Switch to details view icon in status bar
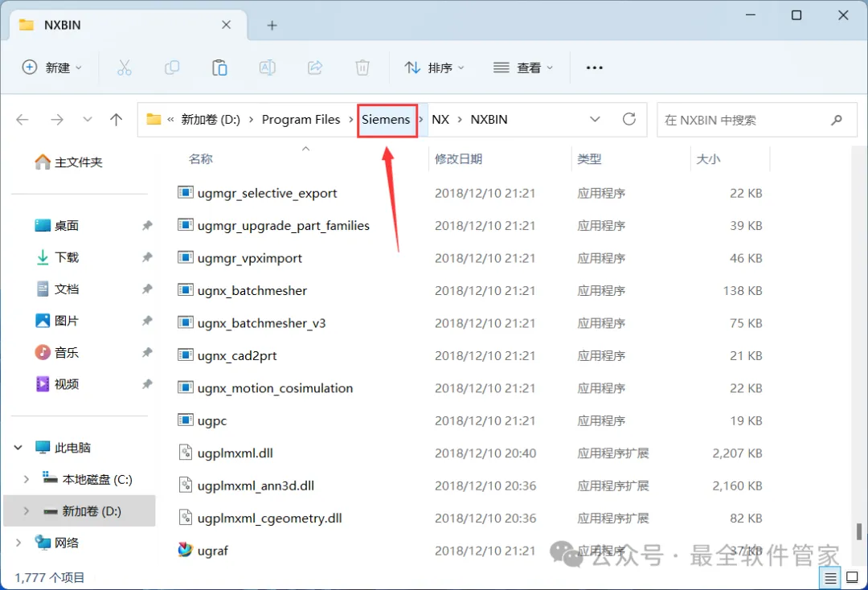 point(830,579)
